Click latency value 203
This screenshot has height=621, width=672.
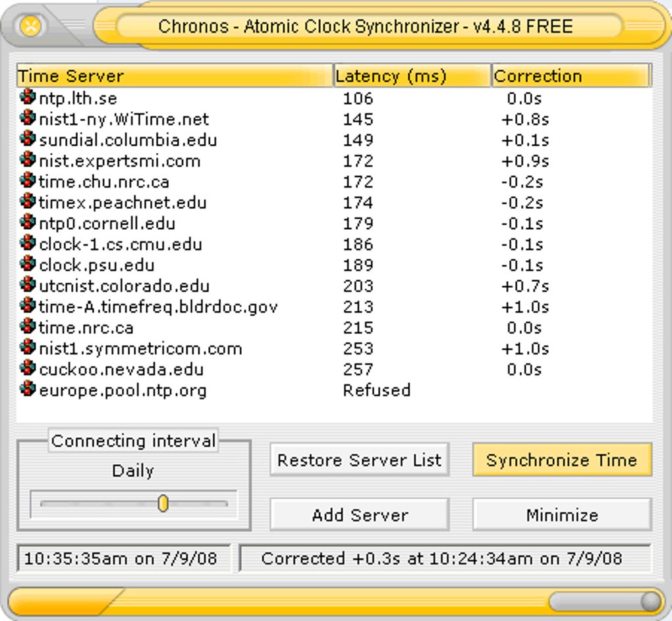(x=358, y=286)
